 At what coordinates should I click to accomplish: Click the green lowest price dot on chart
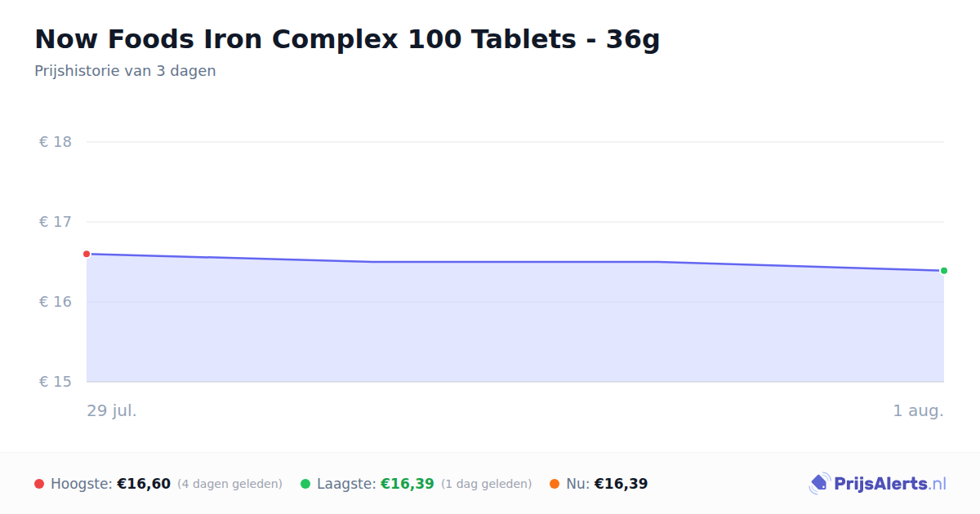944,271
